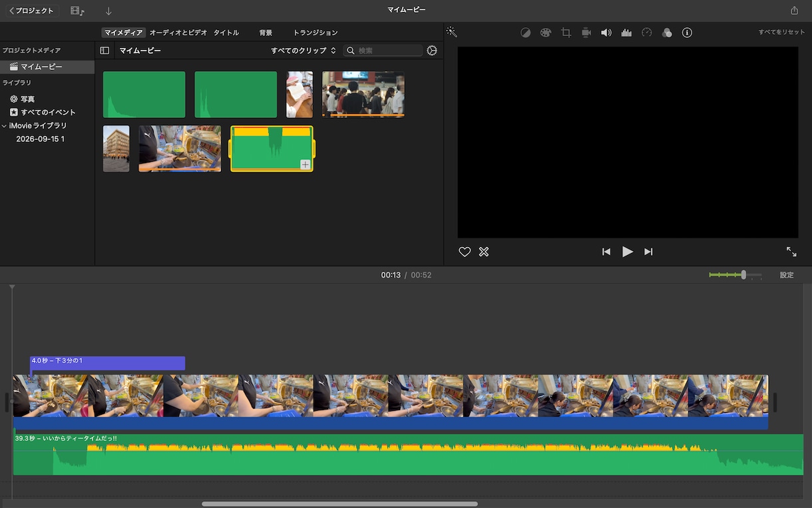812x508 pixels.
Task: Open the color correction palette tool
Action: [546, 33]
